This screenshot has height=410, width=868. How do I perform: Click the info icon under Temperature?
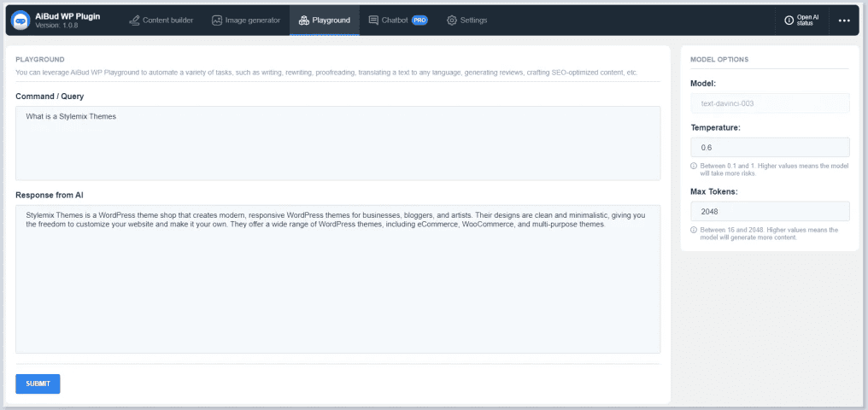[x=694, y=166]
